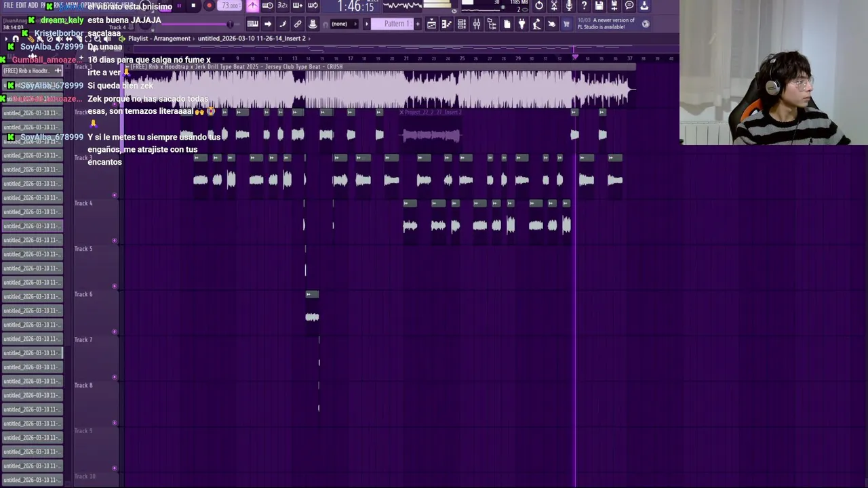The height and width of the screenshot is (488, 868).
Task: Click the one-click audio recording microphone
Action: tap(569, 5)
